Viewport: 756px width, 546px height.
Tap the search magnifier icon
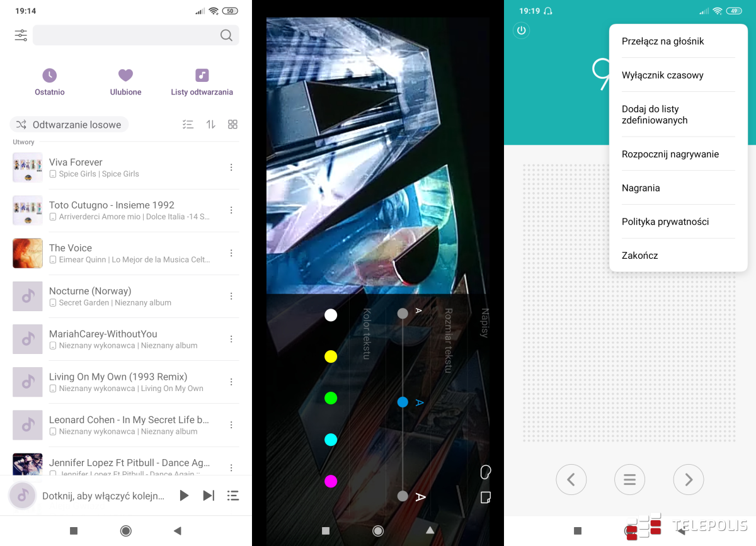pyautogui.click(x=226, y=35)
